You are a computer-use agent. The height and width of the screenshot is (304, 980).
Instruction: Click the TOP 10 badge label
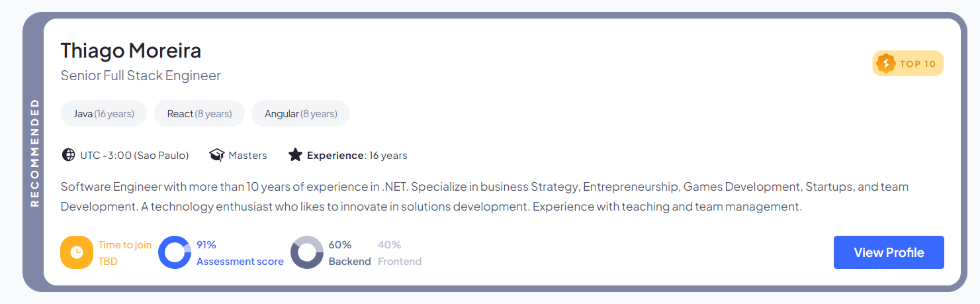(x=918, y=64)
